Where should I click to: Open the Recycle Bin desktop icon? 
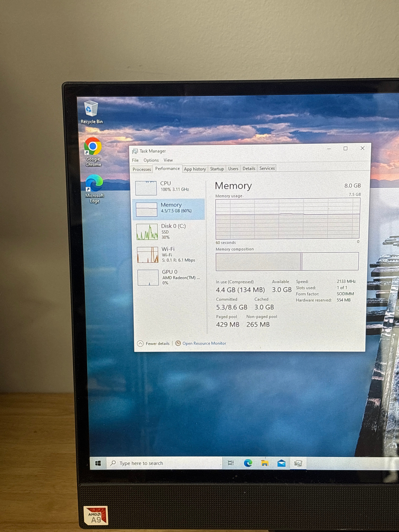91,112
